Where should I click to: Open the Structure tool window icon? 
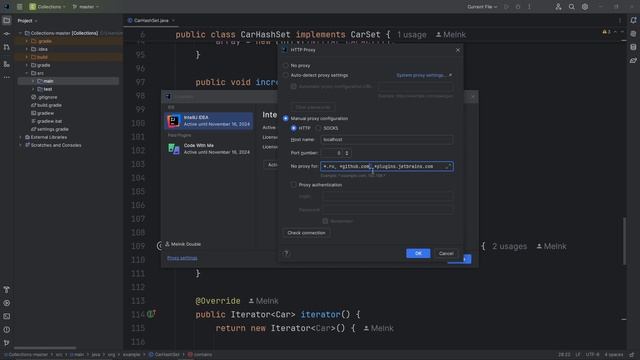[x=7, y=64]
